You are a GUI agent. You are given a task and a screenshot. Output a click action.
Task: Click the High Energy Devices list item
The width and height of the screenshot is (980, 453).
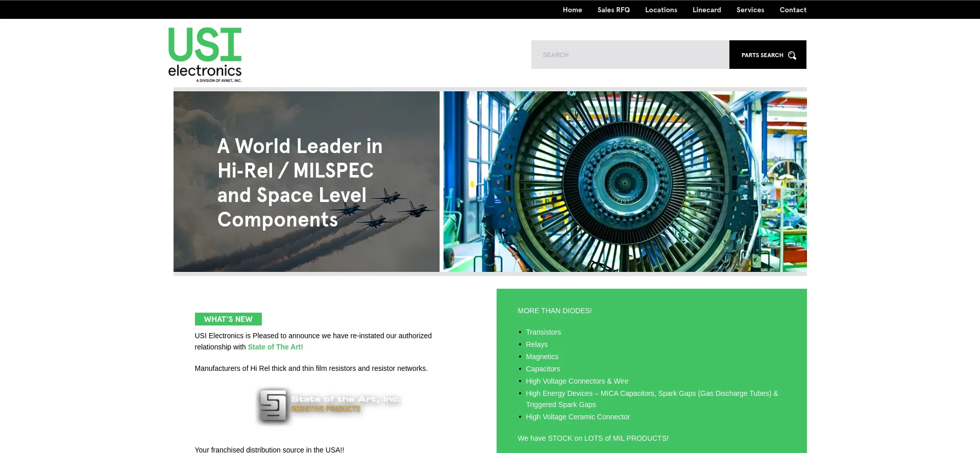click(x=652, y=399)
